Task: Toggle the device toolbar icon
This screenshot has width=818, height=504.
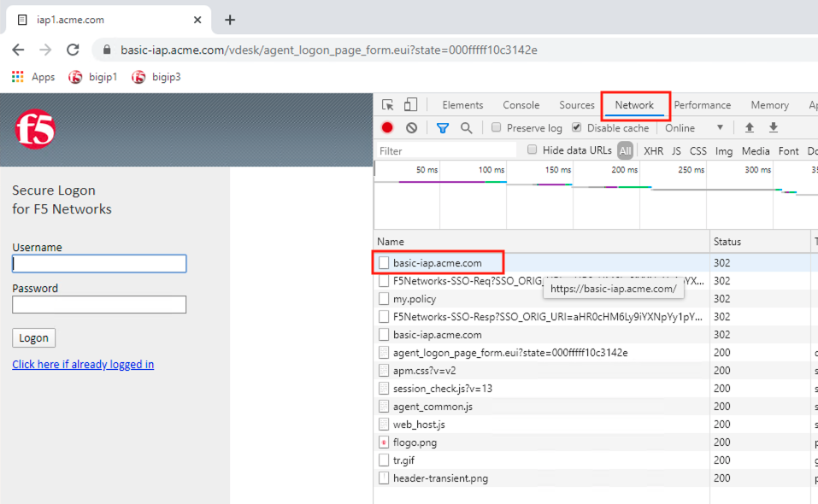Action: (410, 105)
